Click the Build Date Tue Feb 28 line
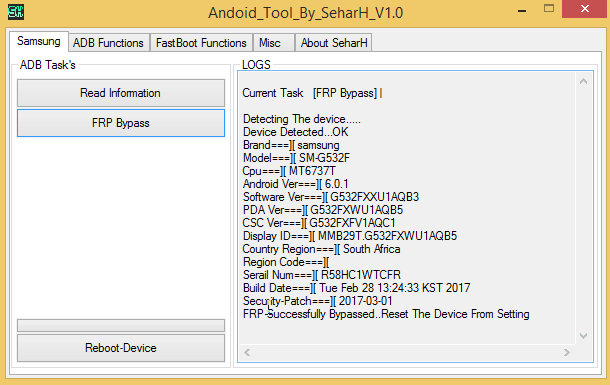 (x=356, y=288)
